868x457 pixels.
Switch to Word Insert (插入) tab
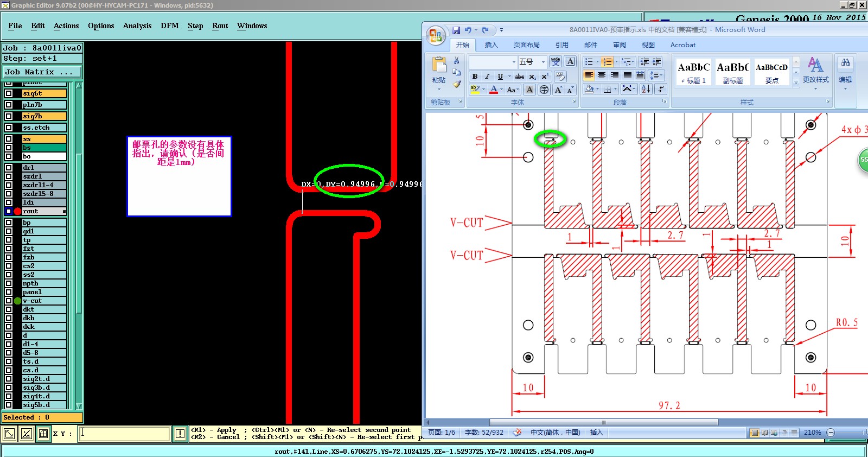coord(491,45)
